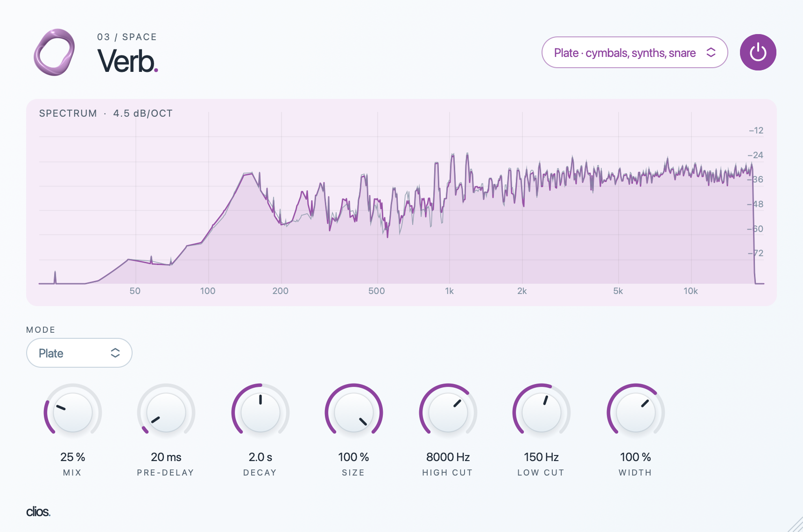The height and width of the screenshot is (532, 803).
Task: Open the Plate cymbals, synths, snare preset dropdown
Action: [x=634, y=52]
